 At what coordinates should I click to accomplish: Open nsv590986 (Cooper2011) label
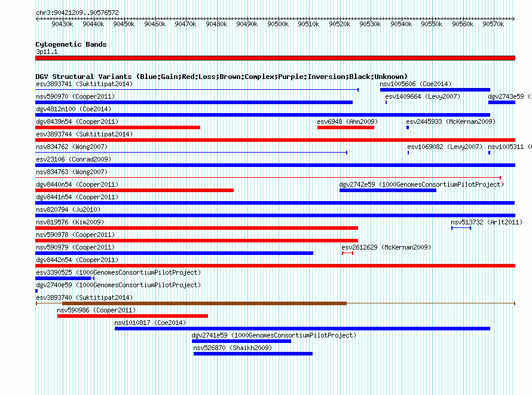(x=96, y=310)
